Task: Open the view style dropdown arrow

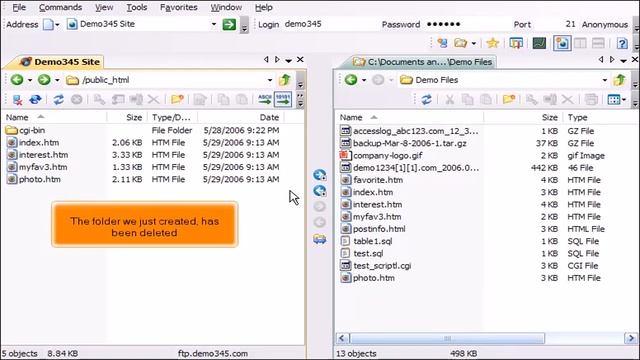Action: tap(624, 100)
